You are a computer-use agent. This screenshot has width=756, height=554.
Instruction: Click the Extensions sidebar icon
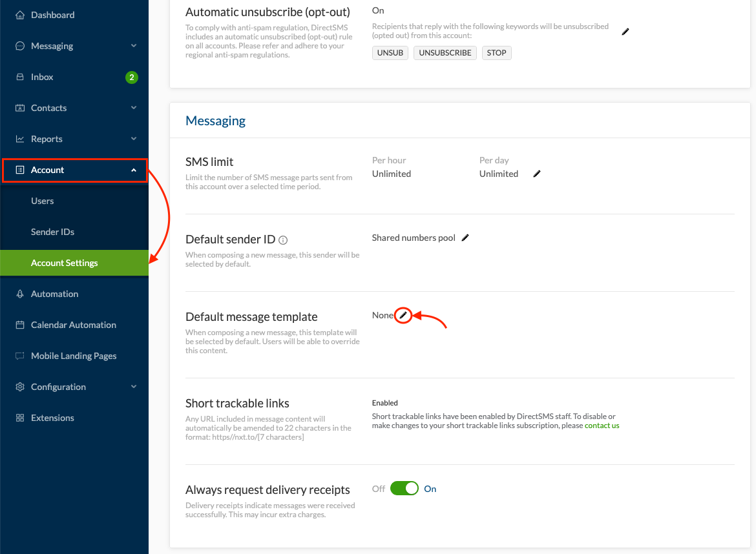coord(20,417)
